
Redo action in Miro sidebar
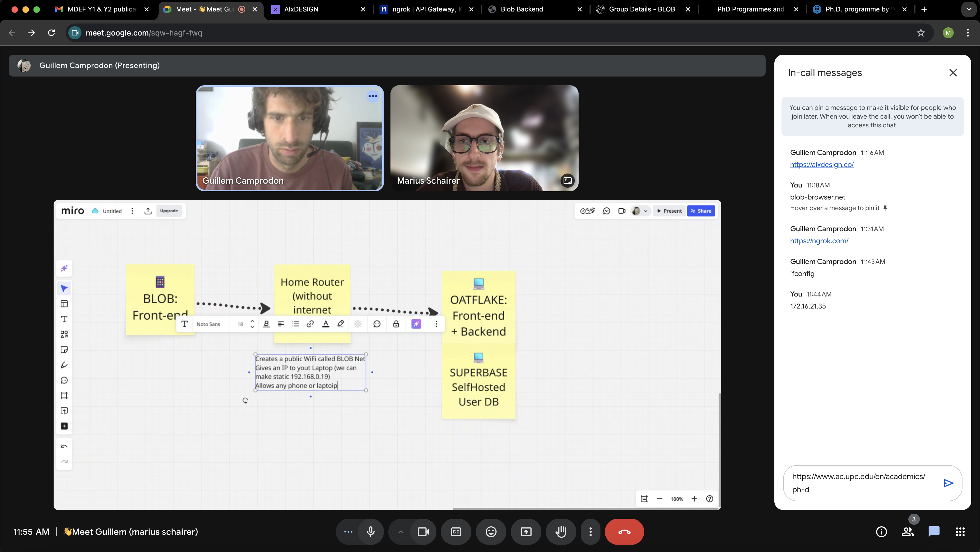(x=64, y=462)
